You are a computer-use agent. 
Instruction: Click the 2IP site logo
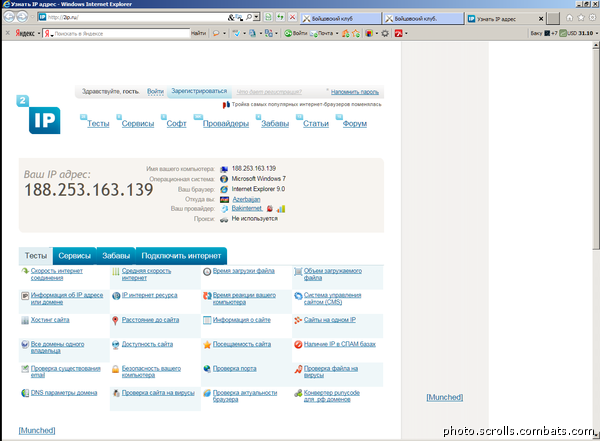39,114
